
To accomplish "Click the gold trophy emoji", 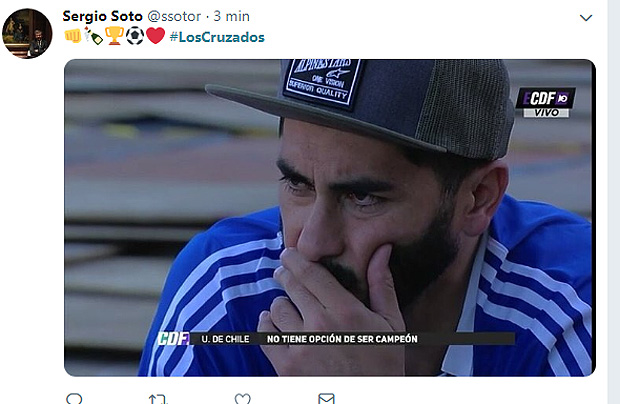I will (x=114, y=36).
